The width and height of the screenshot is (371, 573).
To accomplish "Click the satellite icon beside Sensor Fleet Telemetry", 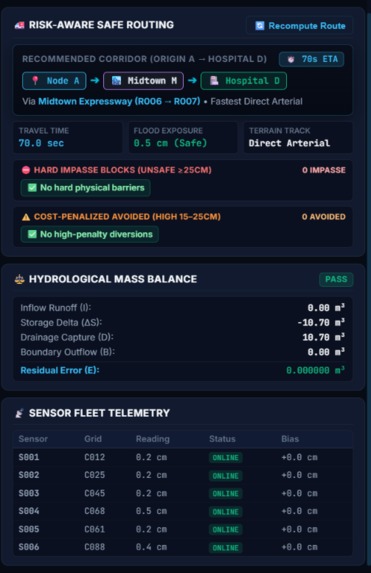I will coord(19,413).
